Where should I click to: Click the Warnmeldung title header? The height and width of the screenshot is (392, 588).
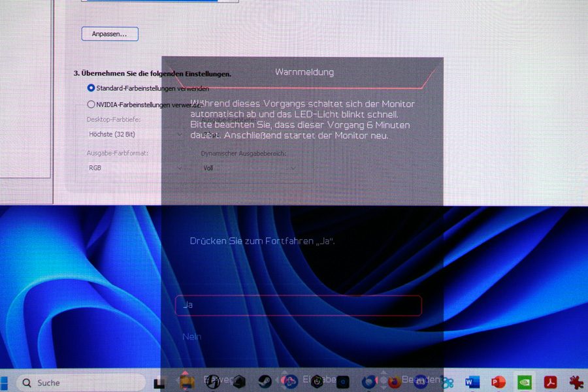pyautogui.click(x=304, y=72)
